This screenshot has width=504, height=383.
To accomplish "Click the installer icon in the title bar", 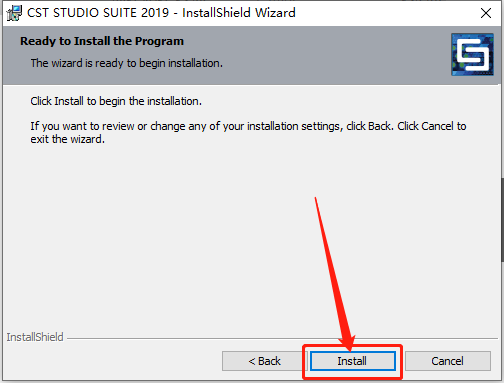I will click(14, 13).
